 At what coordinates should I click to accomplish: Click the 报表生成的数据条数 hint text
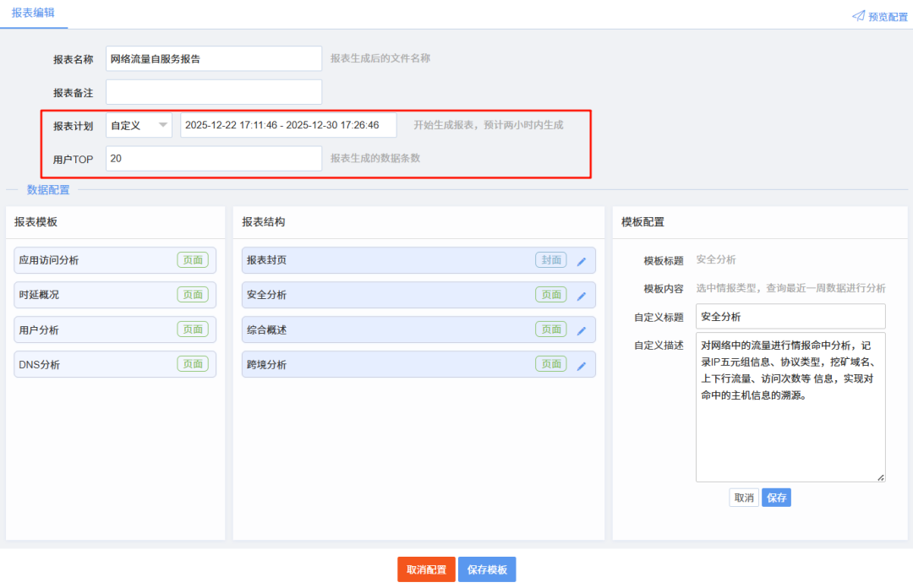(375, 158)
